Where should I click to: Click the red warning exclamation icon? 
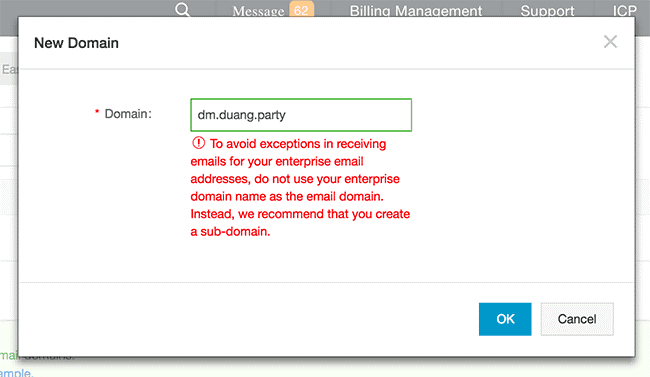tap(199, 143)
